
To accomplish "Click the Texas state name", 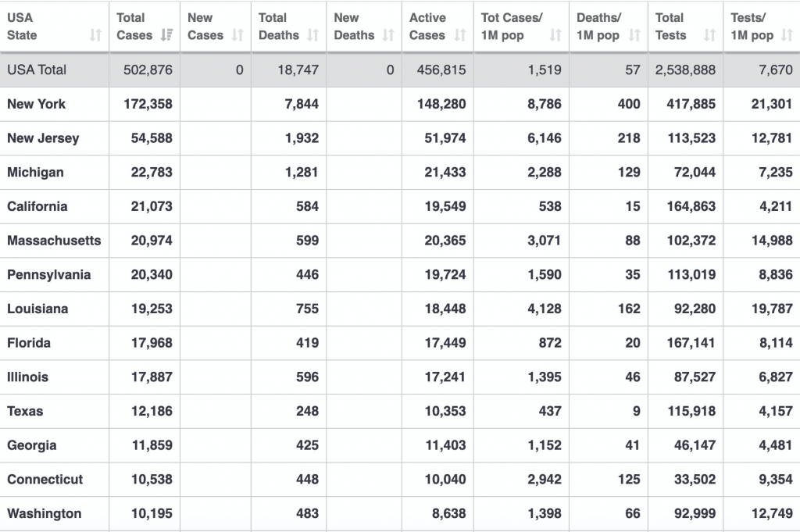I will click(25, 411).
